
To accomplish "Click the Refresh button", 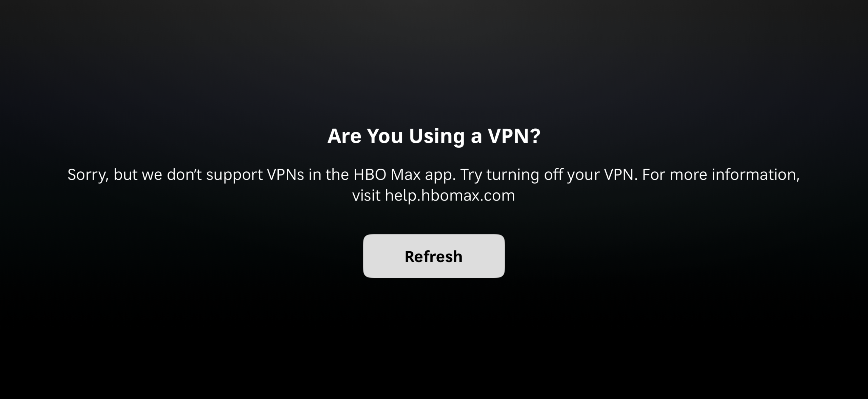I will coord(434,256).
